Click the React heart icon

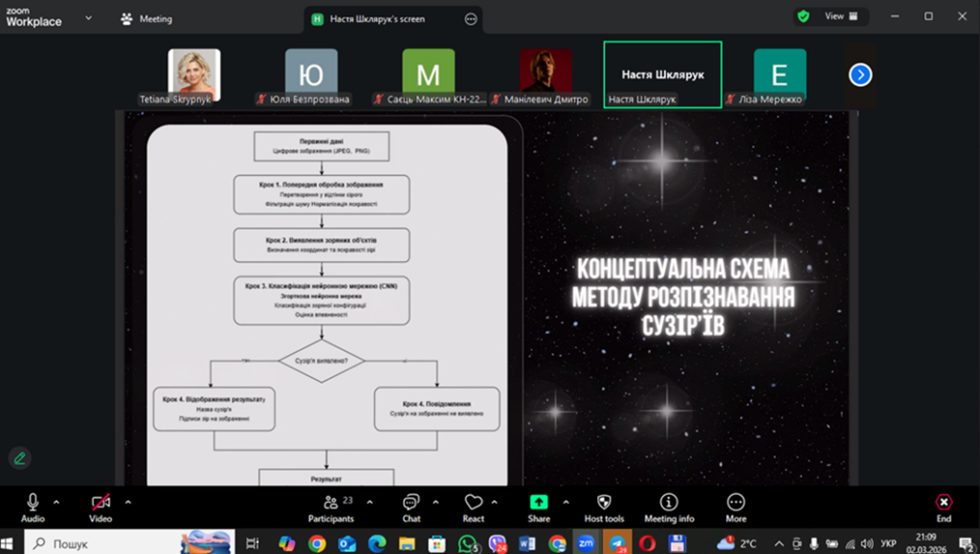474,507
